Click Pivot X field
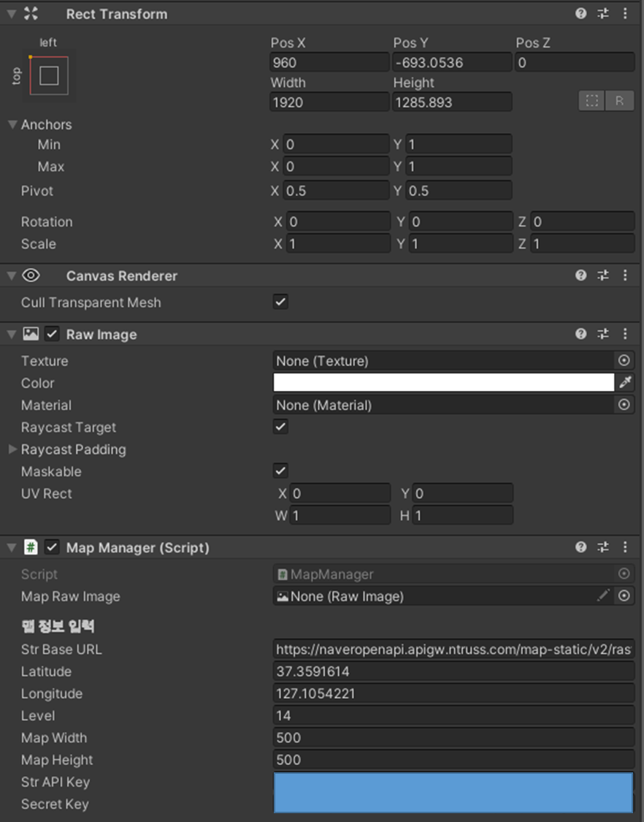The image size is (644, 822). click(336, 190)
